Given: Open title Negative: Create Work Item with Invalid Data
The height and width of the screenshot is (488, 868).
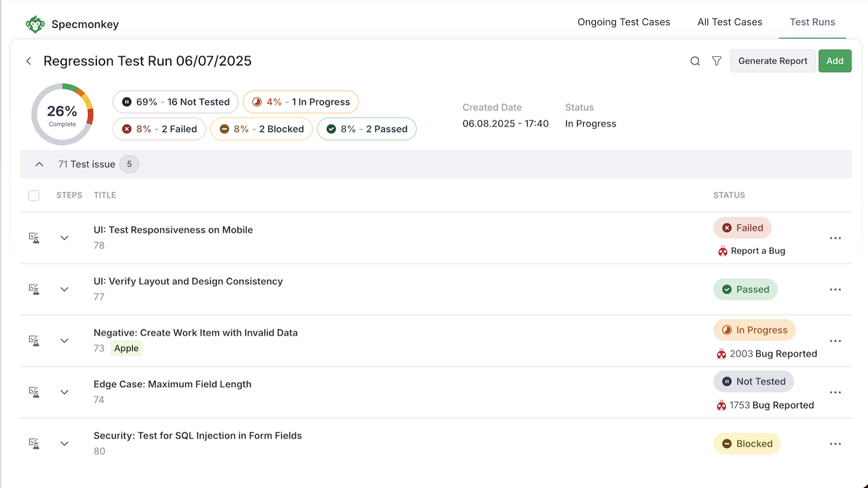Looking at the screenshot, I should pyautogui.click(x=195, y=333).
